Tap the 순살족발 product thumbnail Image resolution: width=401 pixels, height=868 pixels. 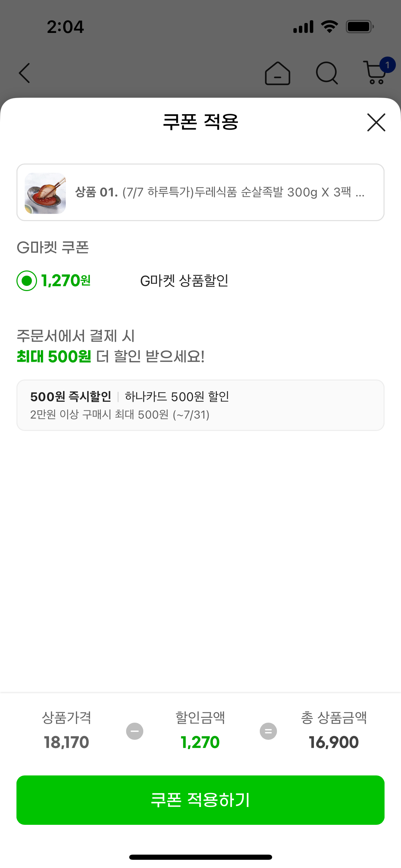coord(45,193)
